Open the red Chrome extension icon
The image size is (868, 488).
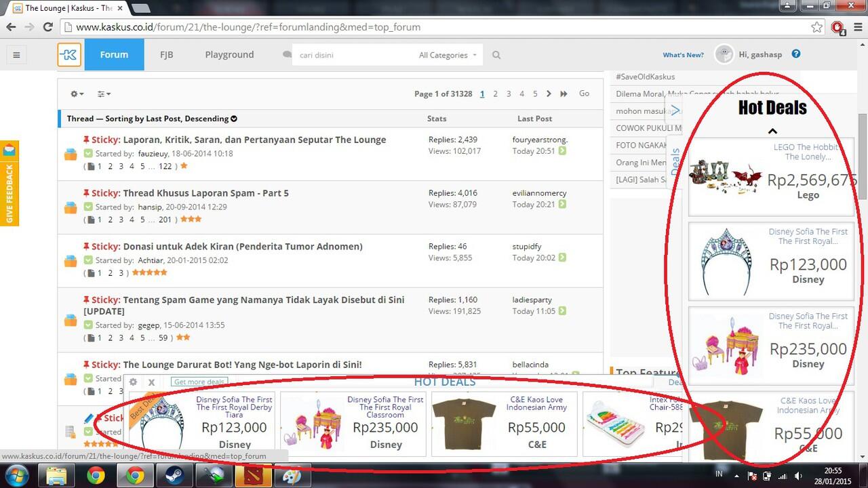pyautogui.click(x=837, y=27)
